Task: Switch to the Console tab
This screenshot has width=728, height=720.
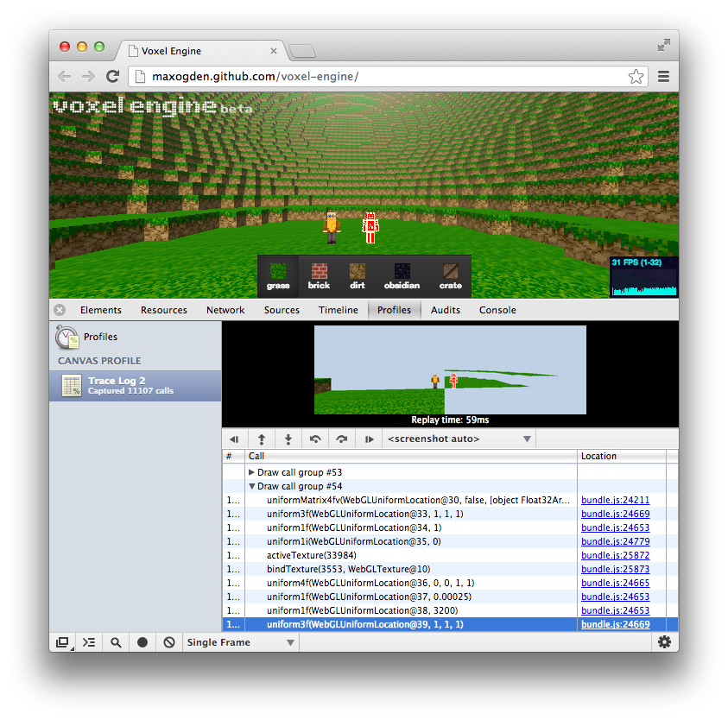Action: coord(497,310)
